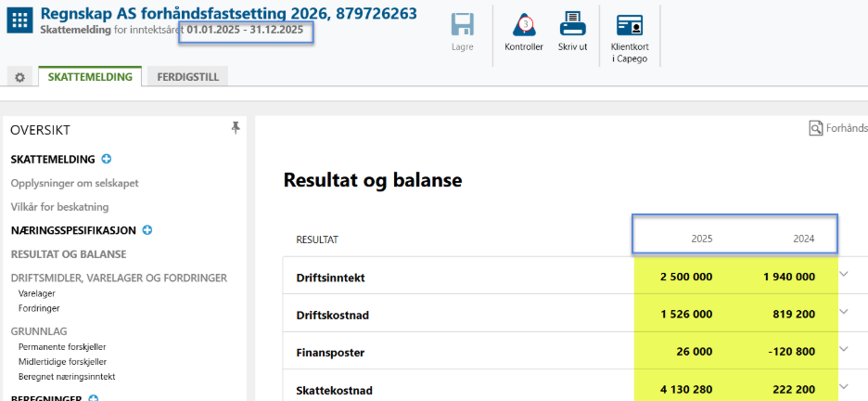Click the Skriv ut printer icon
This screenshot has height=401, width=868.
[572, 25]
